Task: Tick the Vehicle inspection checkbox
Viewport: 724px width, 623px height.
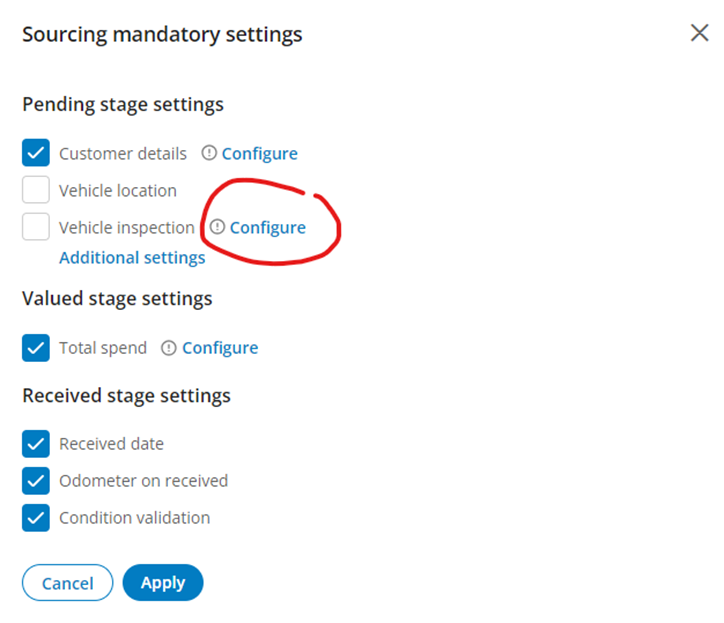Action: click(x=36, y=227)
